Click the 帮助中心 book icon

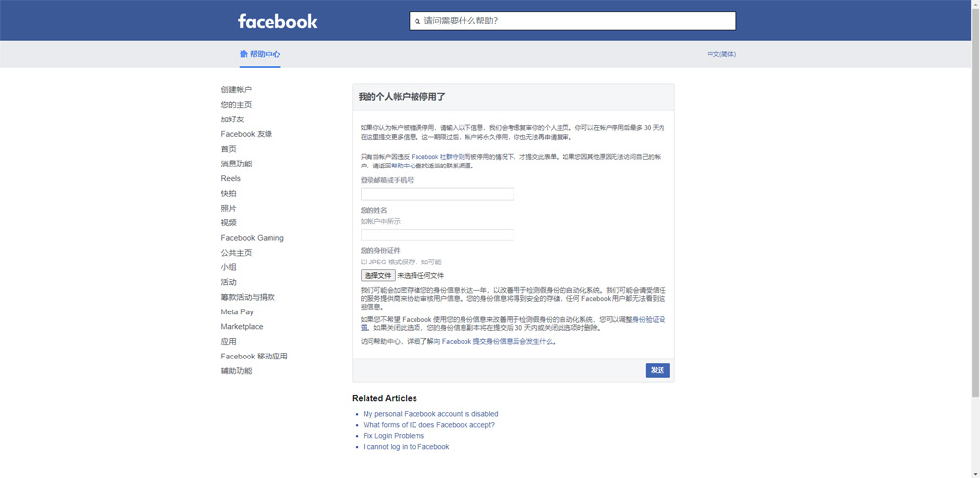coord(244,54)
